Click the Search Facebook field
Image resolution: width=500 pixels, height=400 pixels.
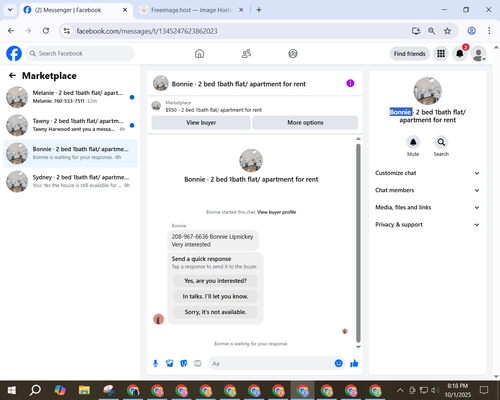click(x=80, y=53)
